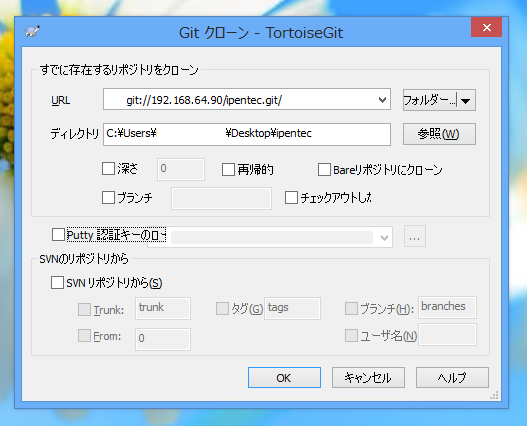Click the 参照(W) browse button

click(x=439, y=134)
